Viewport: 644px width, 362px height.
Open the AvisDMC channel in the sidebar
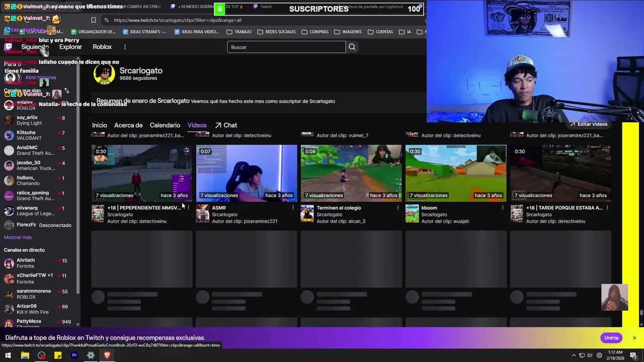pos(35,150)
